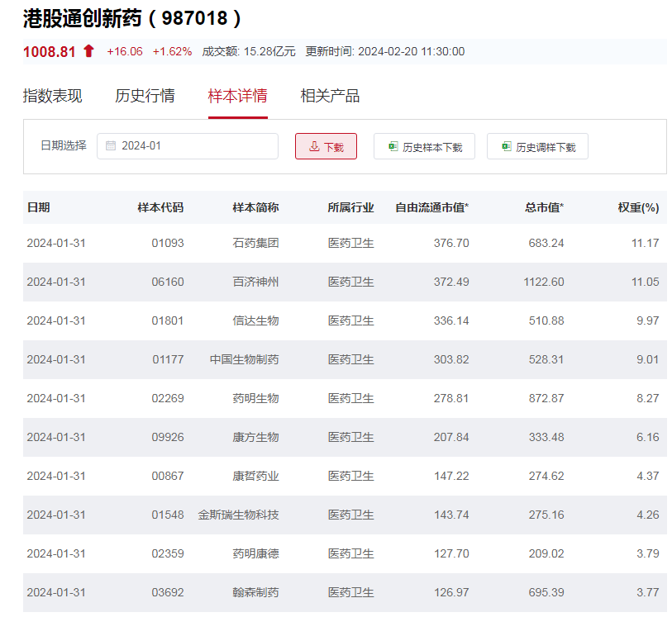The width and height of the screenshot is (672, 617).
Task: Click the 更新时间 timestamp text
Action: pos(385,51)
